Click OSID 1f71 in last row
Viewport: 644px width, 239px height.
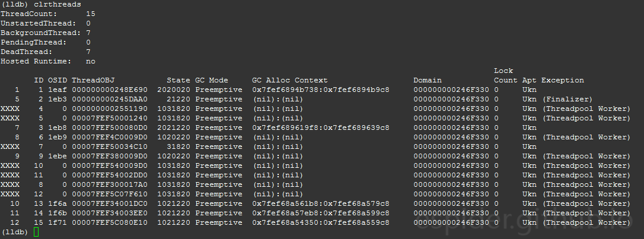click(x=57, y=222)
